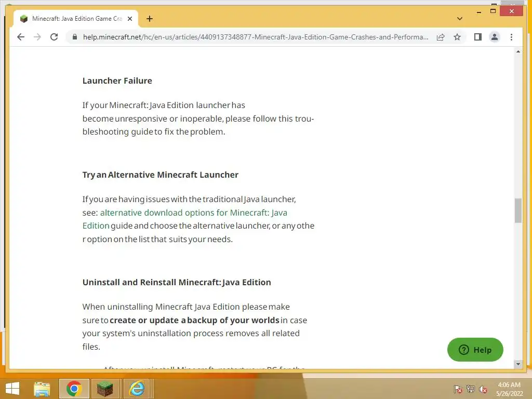Expand the tab search dropdown arrow

pos(460,19)
